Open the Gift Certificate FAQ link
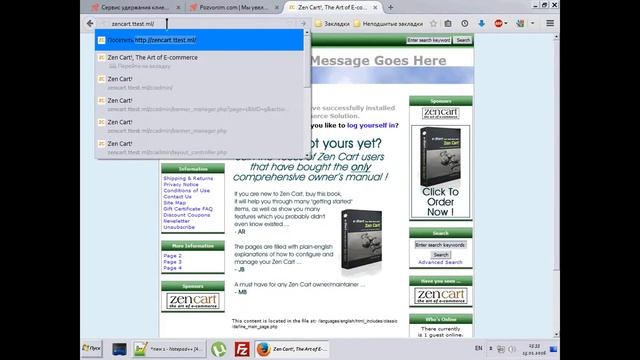This screenshot has height=360, width=640. point(188,209)
